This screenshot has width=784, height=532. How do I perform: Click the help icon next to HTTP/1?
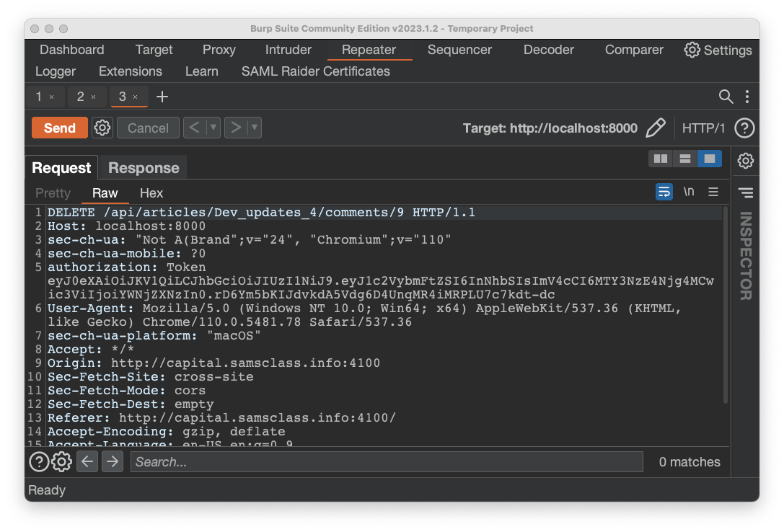pos(744,128)
